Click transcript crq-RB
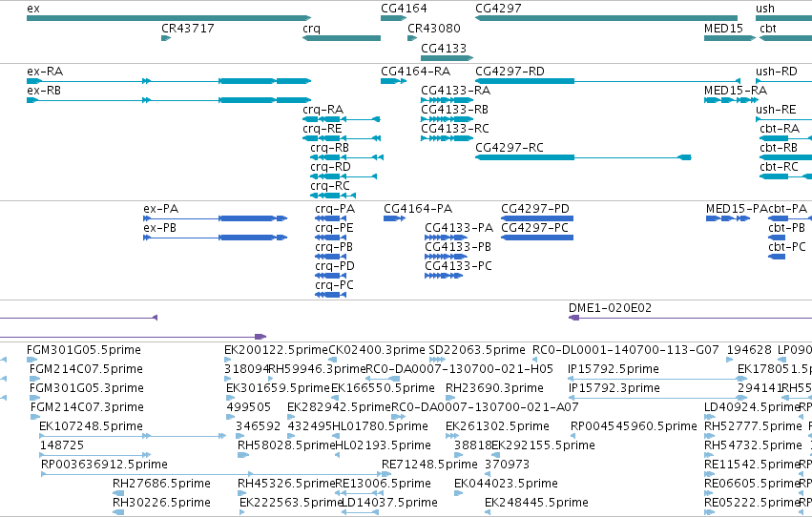The width and height of the screenshot is (812, 517). [x=347, y=156]
